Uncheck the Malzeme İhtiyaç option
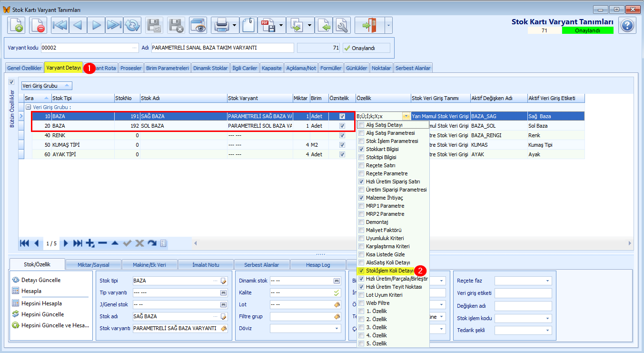Image resolution: width=644 pixels, height=353 pixels. tap(362, 198)
